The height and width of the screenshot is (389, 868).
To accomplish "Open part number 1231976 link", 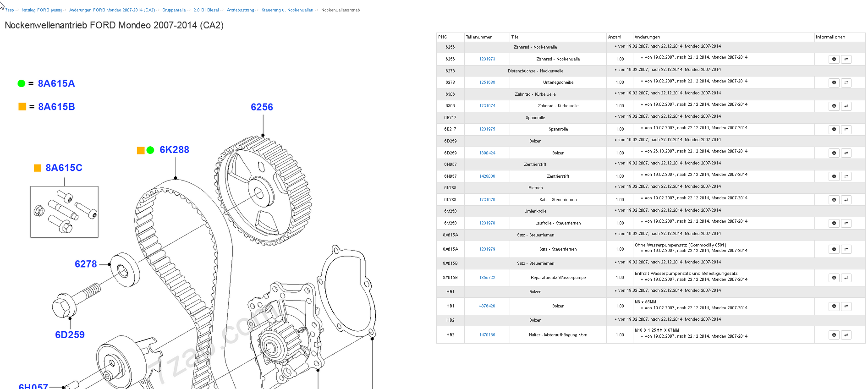I will (487, 200).
